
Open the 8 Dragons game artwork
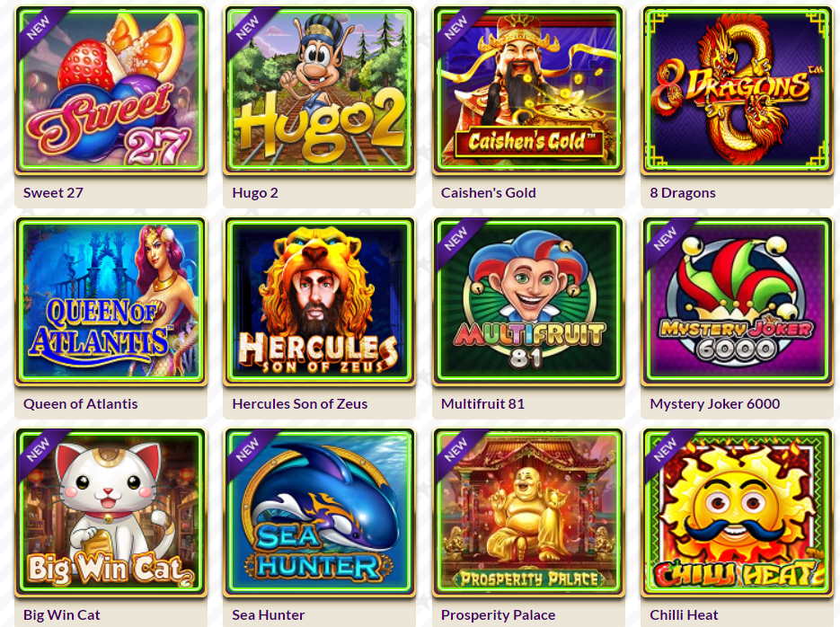(738, 90)
